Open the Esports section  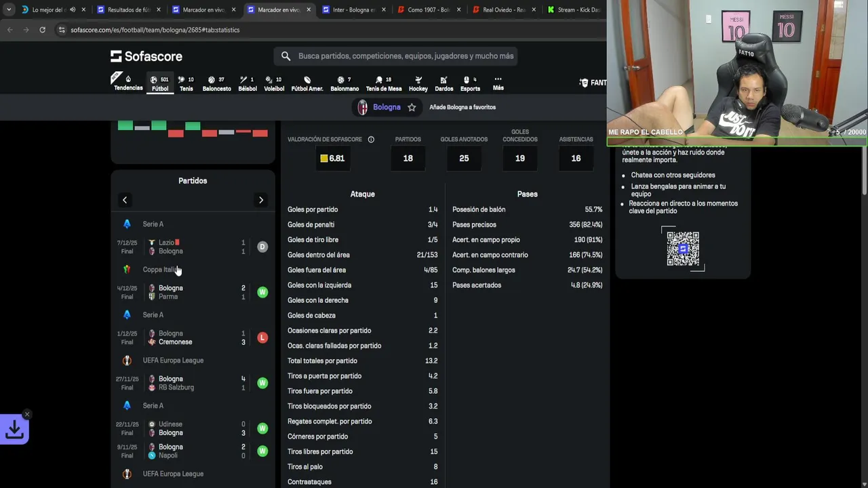point(470,83)
